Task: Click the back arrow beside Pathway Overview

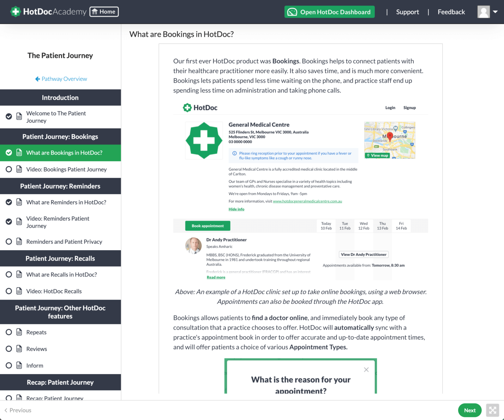Action: (37, 79)
